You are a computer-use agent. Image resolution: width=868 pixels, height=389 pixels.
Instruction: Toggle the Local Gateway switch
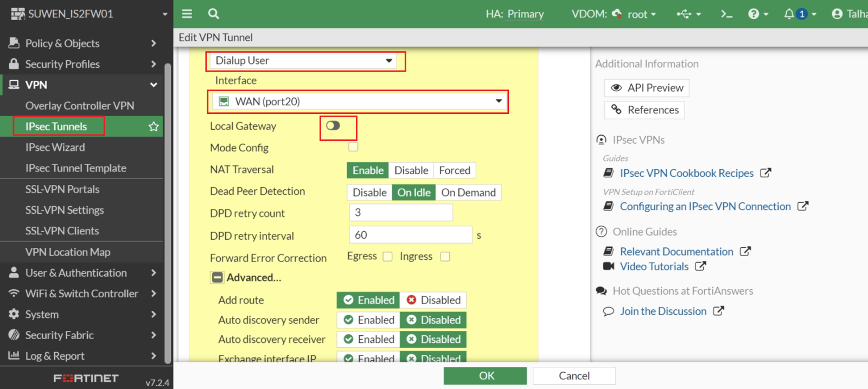[x=333, y=126]
